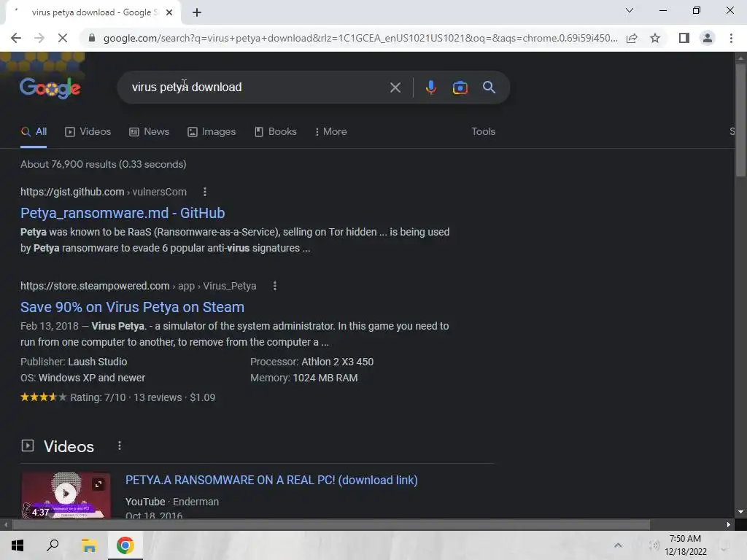
Task: Submit search with magnifier icon
Action: point(489,87)
